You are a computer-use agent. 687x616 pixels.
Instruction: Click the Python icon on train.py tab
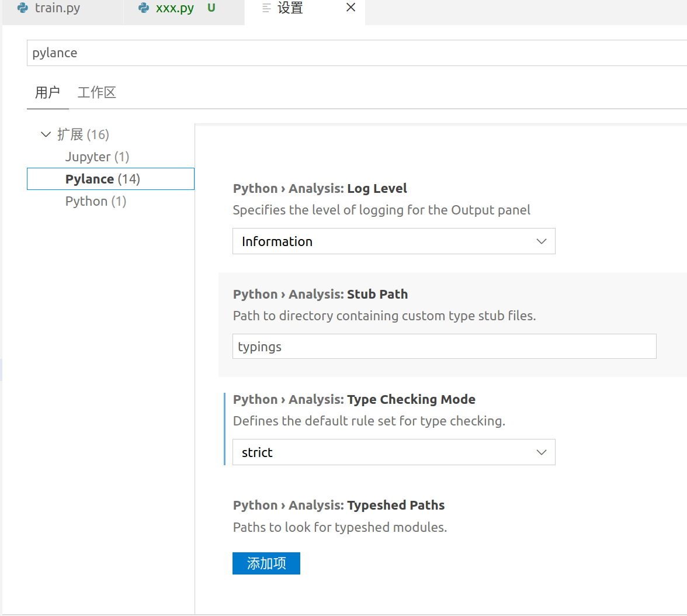point(23,9)
